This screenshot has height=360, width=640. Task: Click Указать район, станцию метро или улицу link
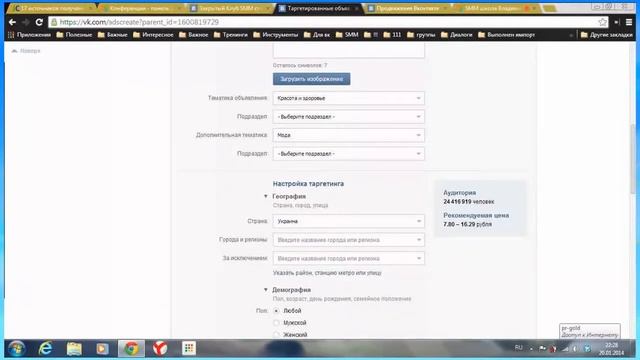pyautogui.click(x=327, y=273)
